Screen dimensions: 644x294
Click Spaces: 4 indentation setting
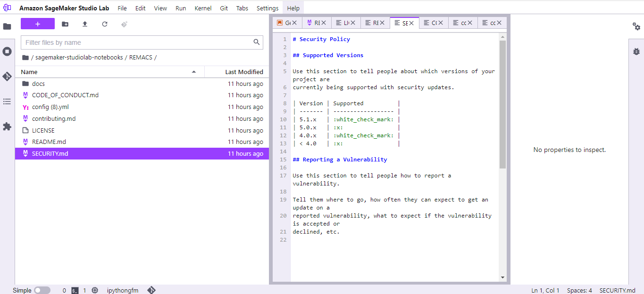[579, 290]
